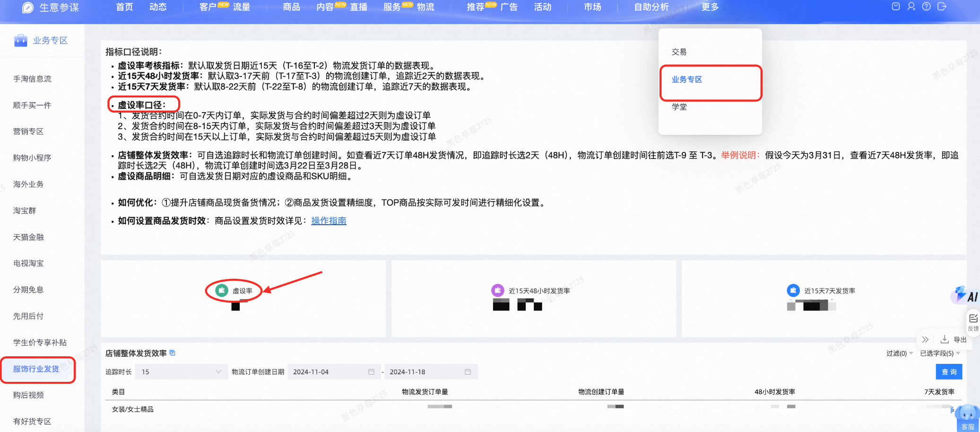Image resolution: width=980 pixels, height=432 pixels.
Task: Open the 动态 nav tab
Action: (x=158, y=7)
